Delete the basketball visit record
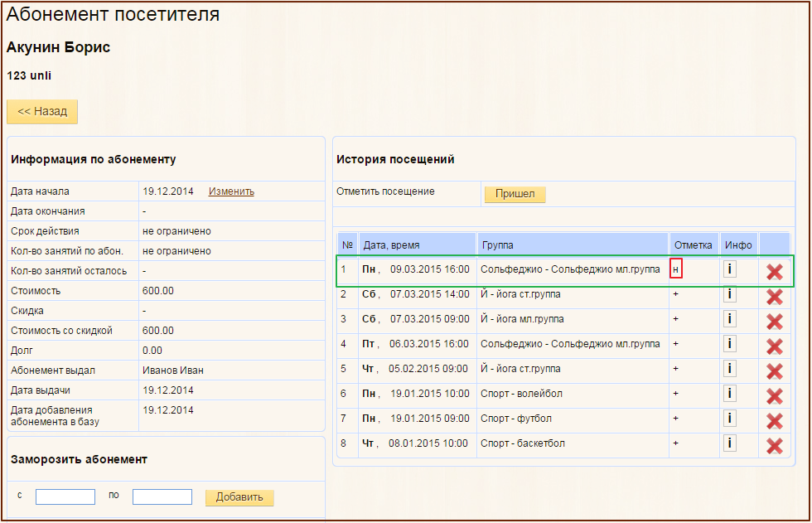The image size is (812, 523). 774,445
